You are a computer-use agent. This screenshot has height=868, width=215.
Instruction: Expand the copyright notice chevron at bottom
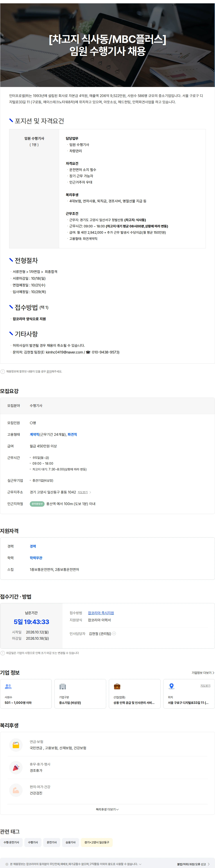coord(140,864)
